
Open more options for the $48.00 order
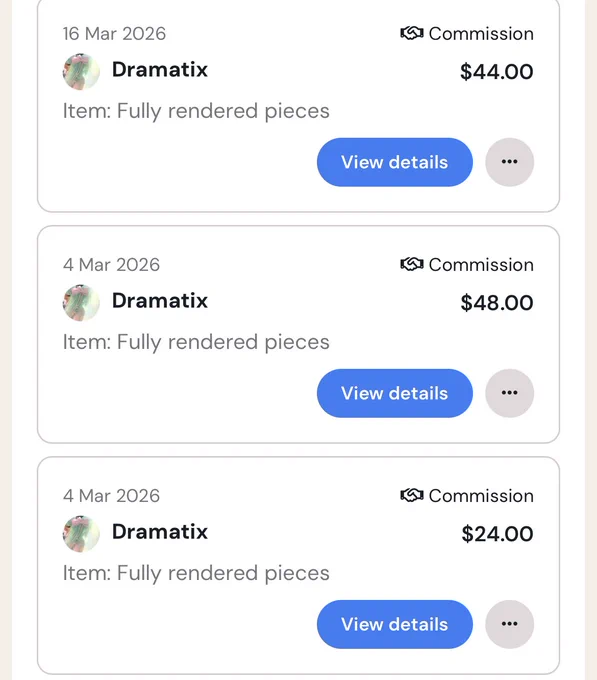[x=509, y=393]
